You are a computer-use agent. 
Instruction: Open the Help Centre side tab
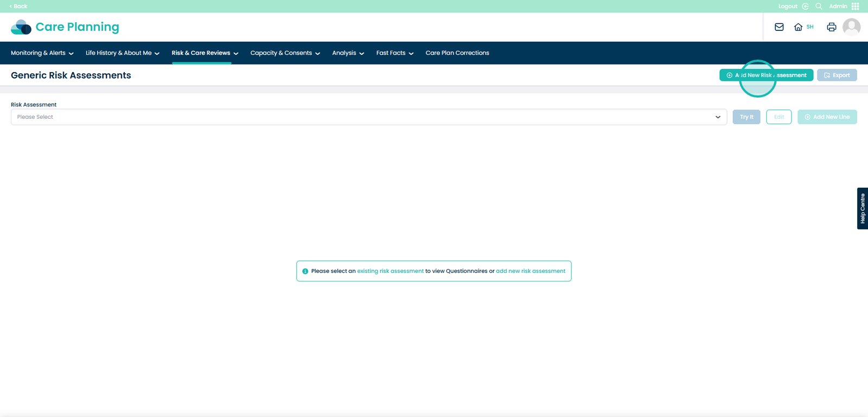[862, 209]
